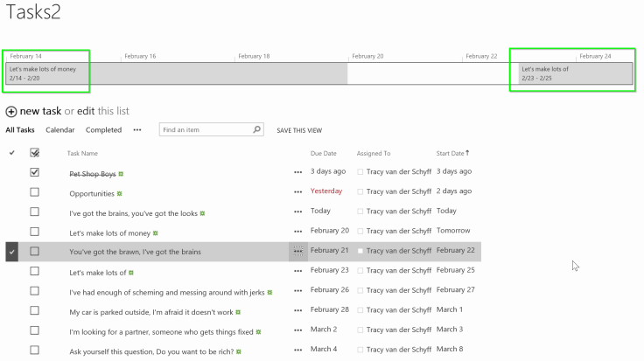
Task: Click the green new-item badge next to Opportunities
Action: 119,193
